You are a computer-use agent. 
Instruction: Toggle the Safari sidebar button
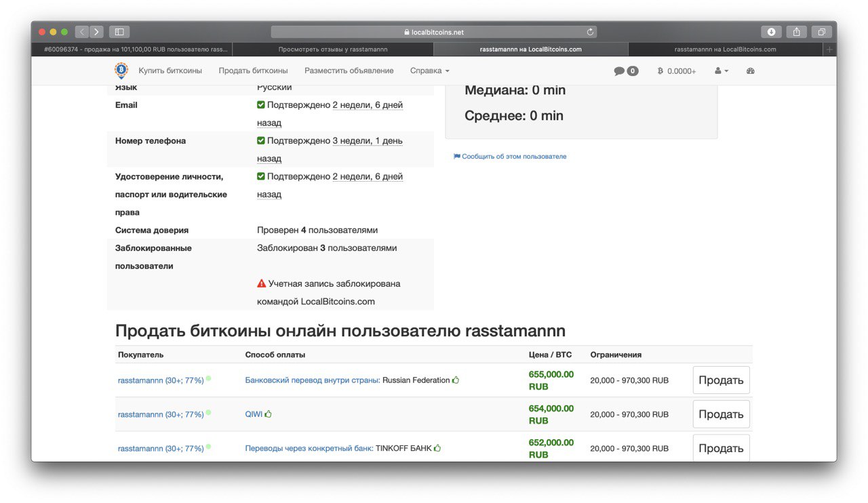pyautogui.click(x=119, y=32)
